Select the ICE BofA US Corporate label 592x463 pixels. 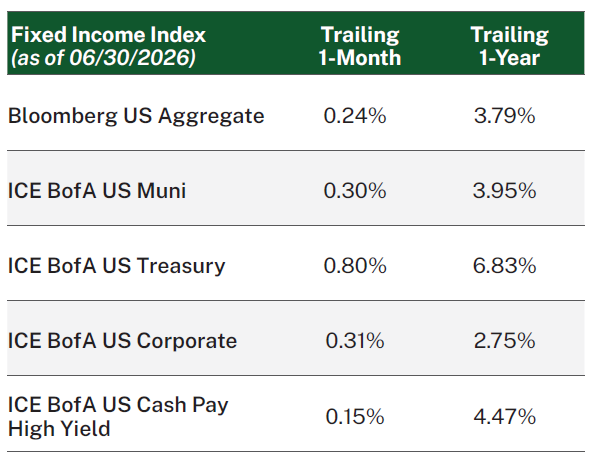(x=122, y=341)
